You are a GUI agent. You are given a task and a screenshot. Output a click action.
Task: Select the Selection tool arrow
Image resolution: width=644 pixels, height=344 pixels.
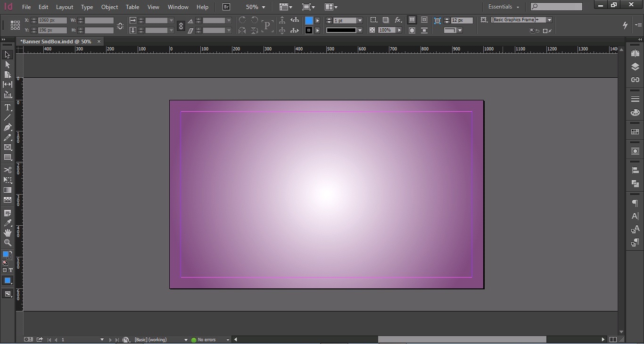click(8, 55)
